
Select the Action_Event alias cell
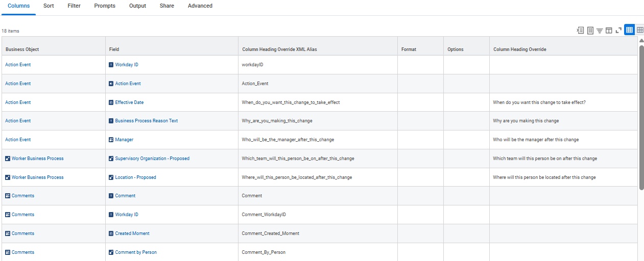coord(318,84)
